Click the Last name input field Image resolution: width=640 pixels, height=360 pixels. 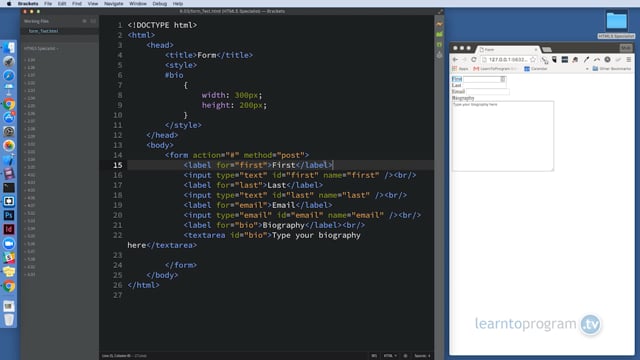click(x=484, y=85)
